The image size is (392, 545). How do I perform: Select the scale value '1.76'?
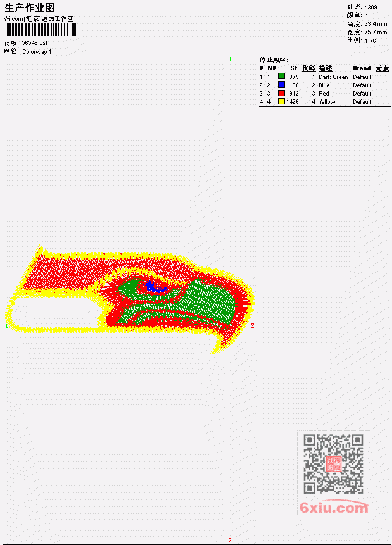[x=370, y=41]
